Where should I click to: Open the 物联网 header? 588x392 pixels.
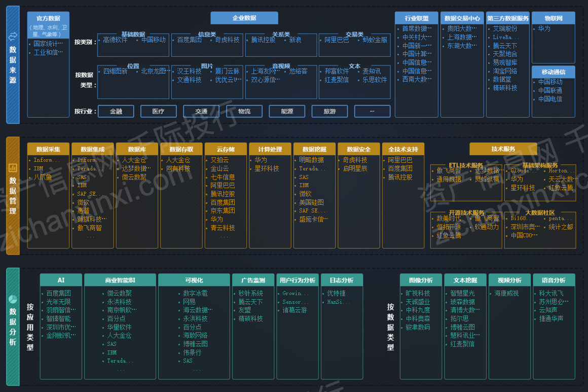point(554,18)
